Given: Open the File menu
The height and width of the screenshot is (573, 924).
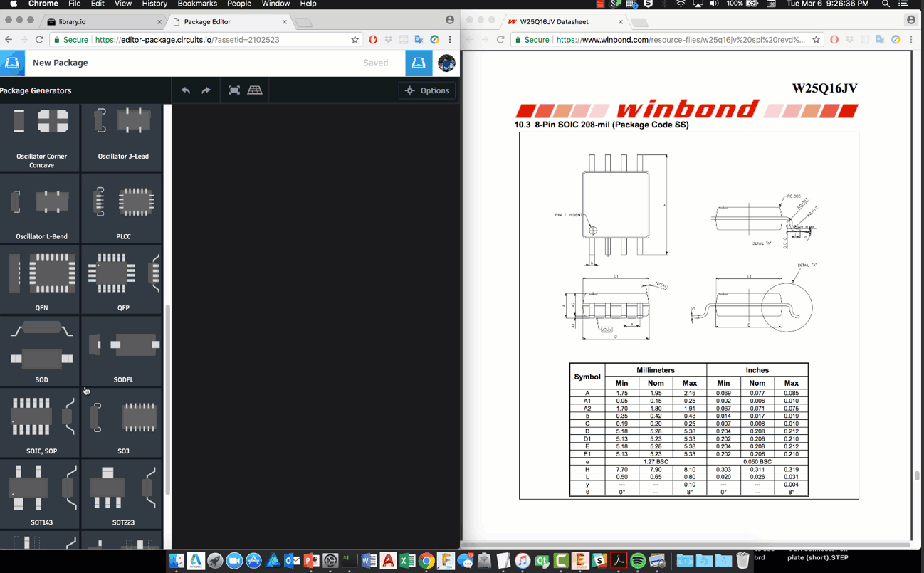Looking at the screenshot, I should [74, 4].
